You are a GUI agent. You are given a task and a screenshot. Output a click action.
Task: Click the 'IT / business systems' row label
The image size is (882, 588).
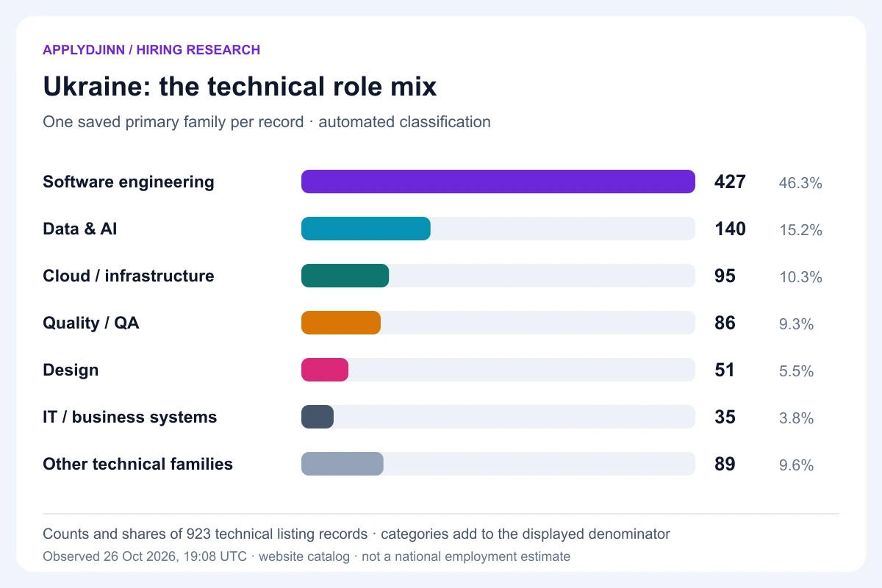[130, 417]
